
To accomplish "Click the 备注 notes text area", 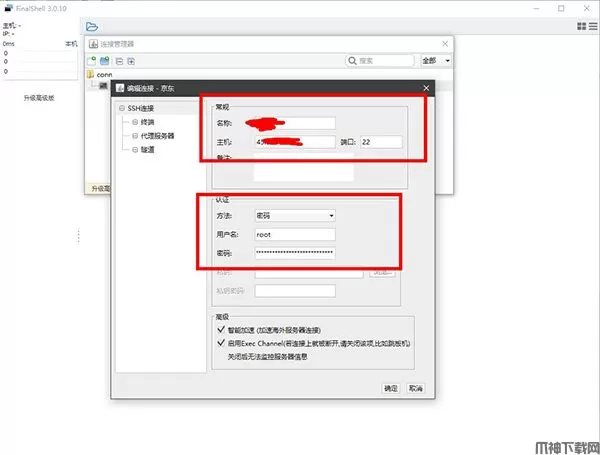I will click(x=303, y=167).
